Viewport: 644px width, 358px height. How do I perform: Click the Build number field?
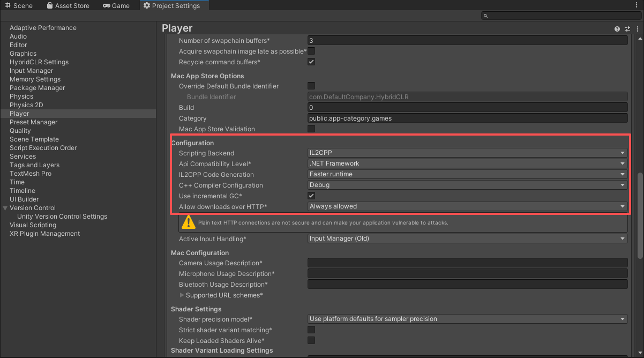[x=467, y=107]
